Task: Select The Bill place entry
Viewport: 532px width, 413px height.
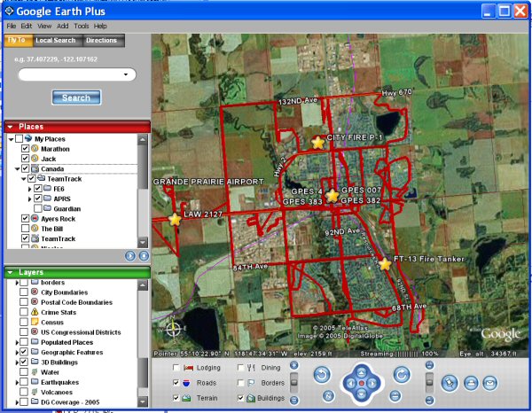Action: point(52,229)
